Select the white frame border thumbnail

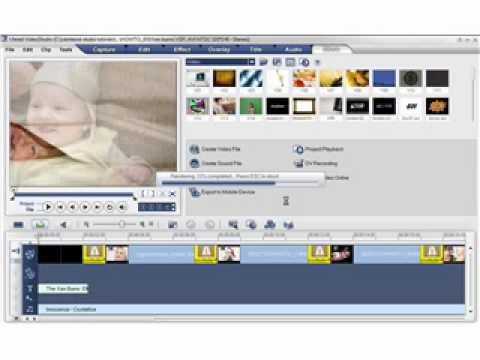[304, 106]
